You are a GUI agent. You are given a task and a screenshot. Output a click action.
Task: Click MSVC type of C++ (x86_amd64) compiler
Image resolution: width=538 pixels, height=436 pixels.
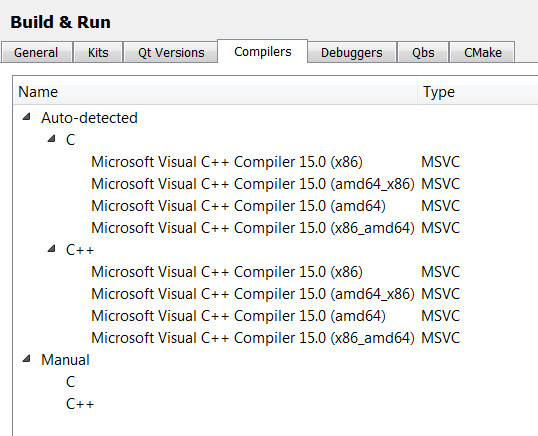(441, 338)
